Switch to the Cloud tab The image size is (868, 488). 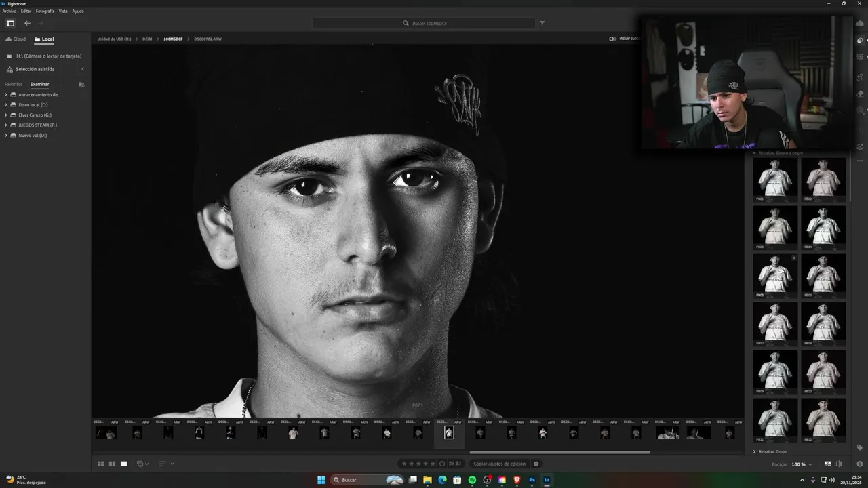tap(16, 39)
